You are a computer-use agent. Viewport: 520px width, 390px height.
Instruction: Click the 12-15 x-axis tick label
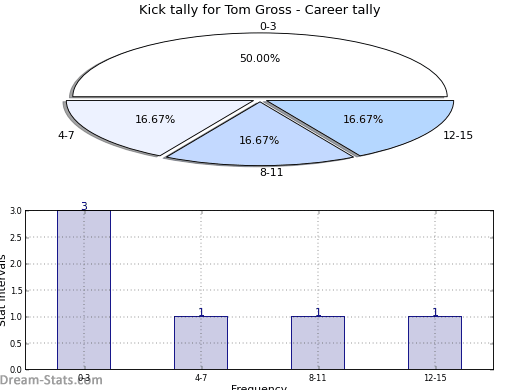pyautogui.click(x=435, y=378)
